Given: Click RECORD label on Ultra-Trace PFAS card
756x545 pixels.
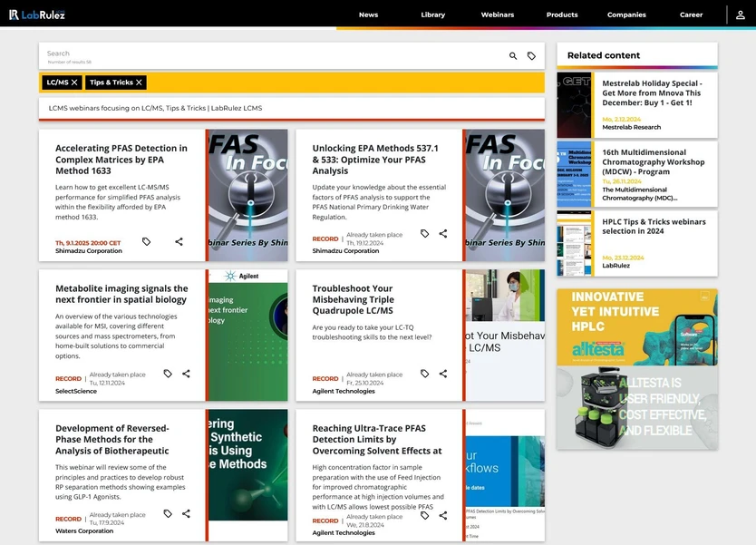Looking at the screenshot, I should point(325,521).
